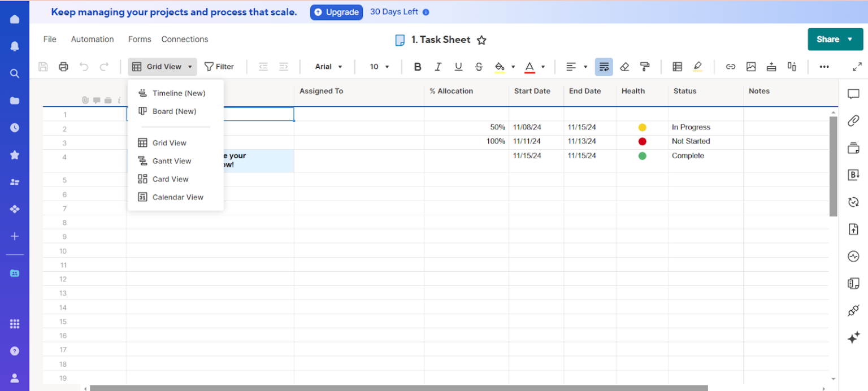The height and width of the screenshot is (391, 868).
Task: Open the Automation menu
Action: tap(92, 39)
